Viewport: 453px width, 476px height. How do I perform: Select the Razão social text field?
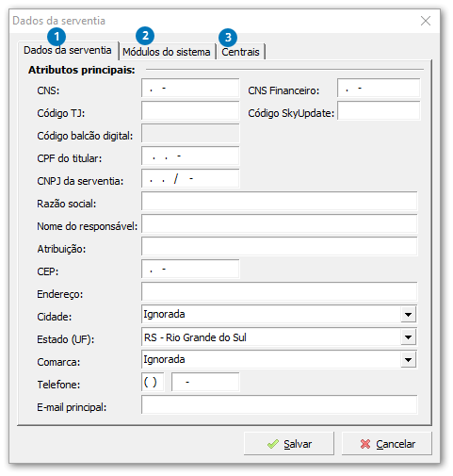280,201
